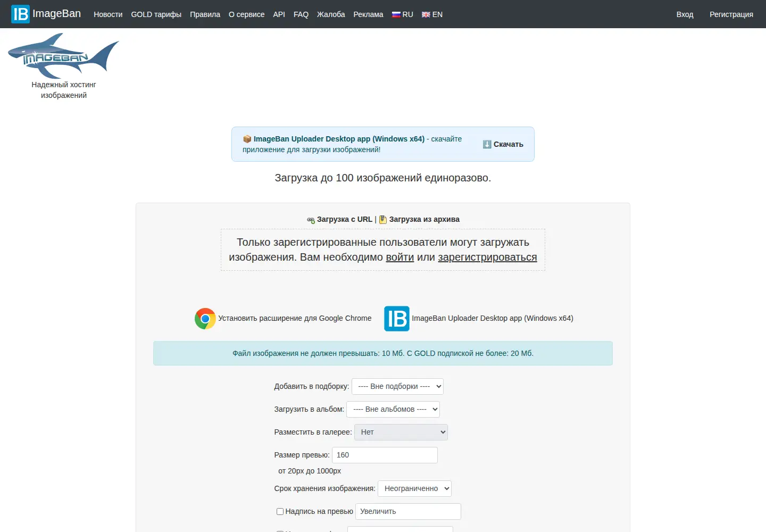The width and height of the screenshot is (766, 532).
Task: Open the Реклама menu item
Action: [x=368, y=14]
